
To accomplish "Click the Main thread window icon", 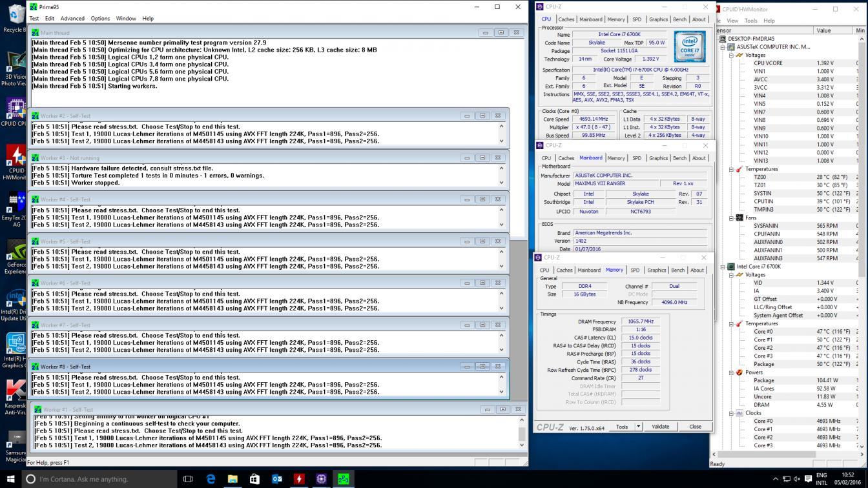I will (35, 32).
